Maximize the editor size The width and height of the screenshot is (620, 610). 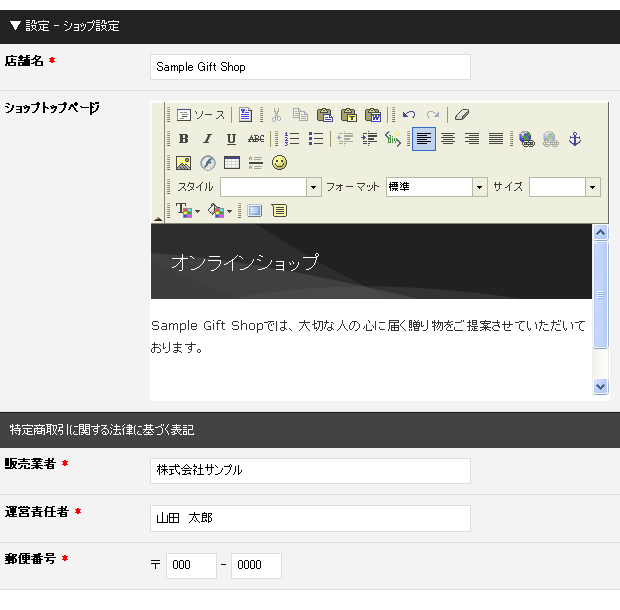pos(255,210)
